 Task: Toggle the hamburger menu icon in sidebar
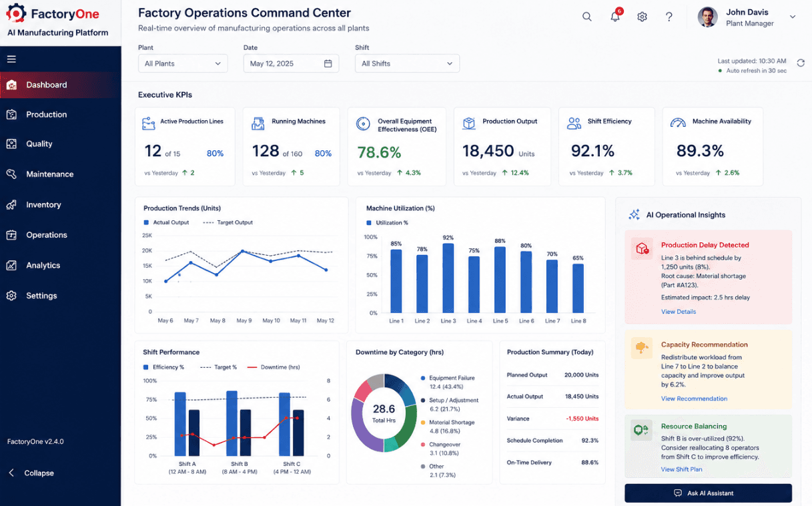click(x=11, y=59)
